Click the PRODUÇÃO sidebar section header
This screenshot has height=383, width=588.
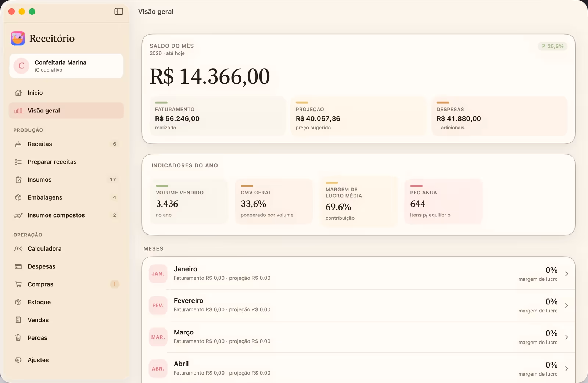(28, 130)
